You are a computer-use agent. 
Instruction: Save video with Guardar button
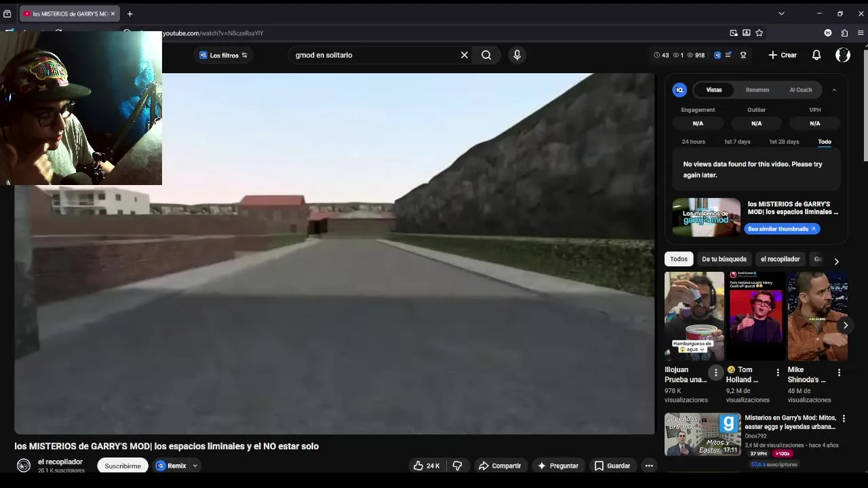point(612,466)
